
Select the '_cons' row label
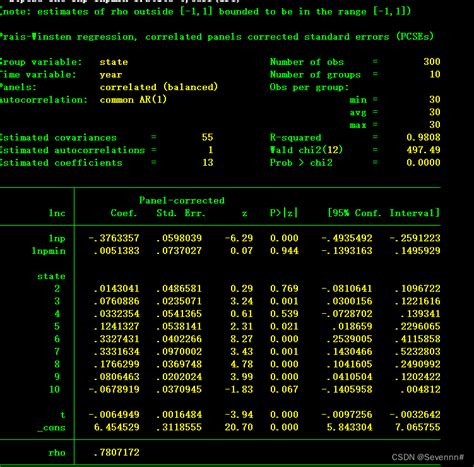[x=51, y=428]
